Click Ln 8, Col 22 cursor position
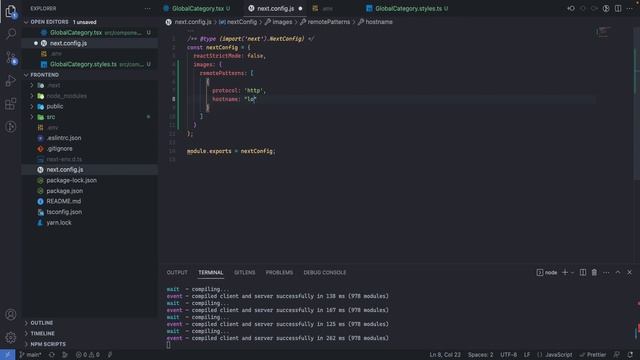 (x=445, y=355)
